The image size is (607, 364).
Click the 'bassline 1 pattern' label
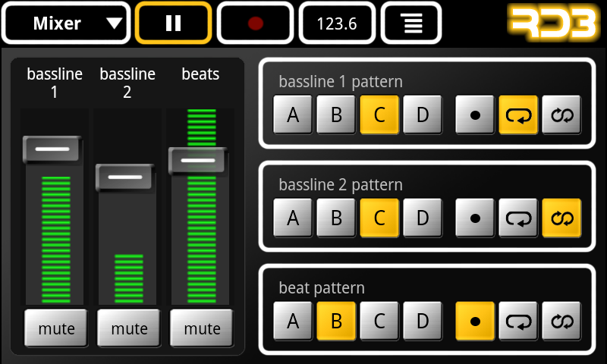click(341, 82)
